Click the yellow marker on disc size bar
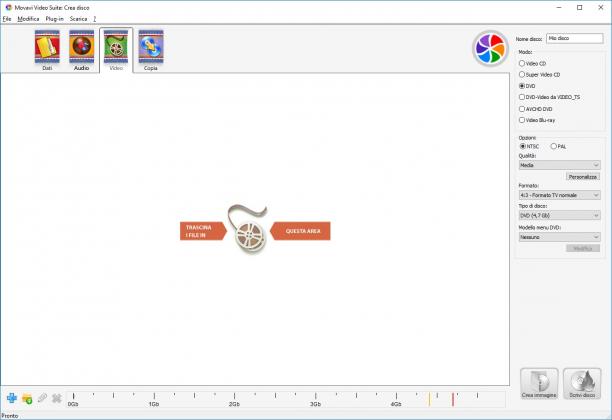 tap(429, 399)
